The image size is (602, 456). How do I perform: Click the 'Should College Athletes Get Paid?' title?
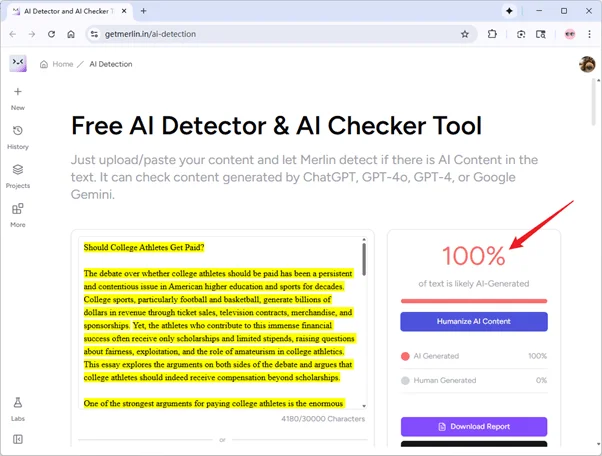(x=144, y=248)
